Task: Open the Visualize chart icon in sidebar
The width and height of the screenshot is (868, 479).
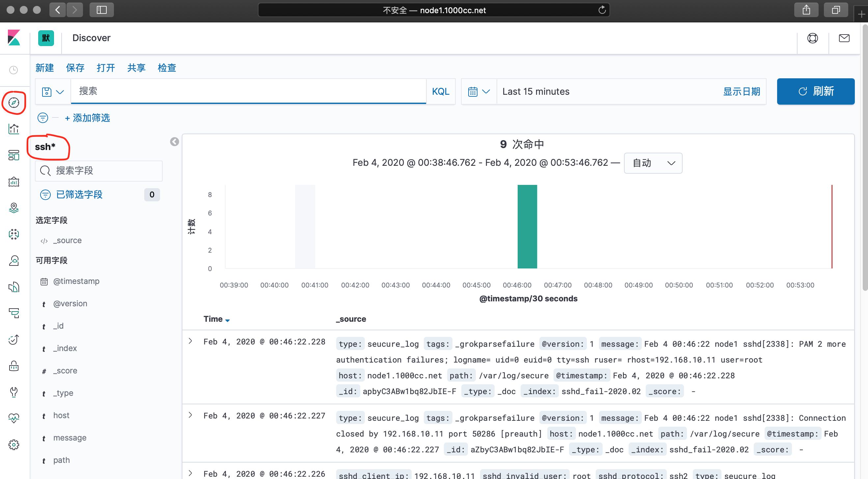Action: (14, 129)
